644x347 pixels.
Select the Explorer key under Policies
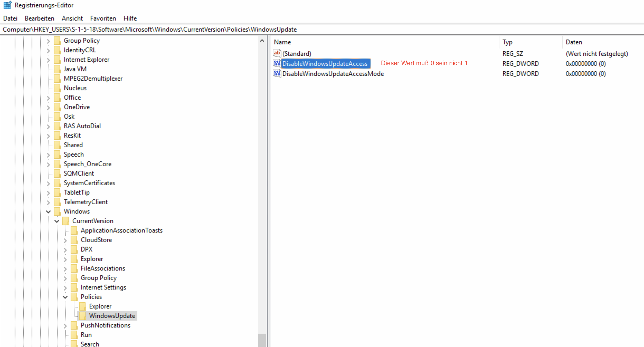click(x=100, y=306)
